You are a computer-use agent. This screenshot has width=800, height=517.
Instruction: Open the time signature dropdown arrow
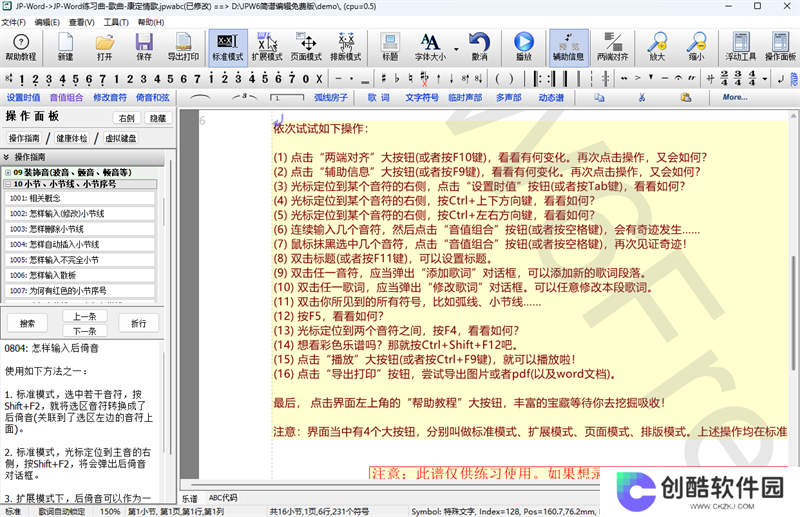click(x=764, y=79)
